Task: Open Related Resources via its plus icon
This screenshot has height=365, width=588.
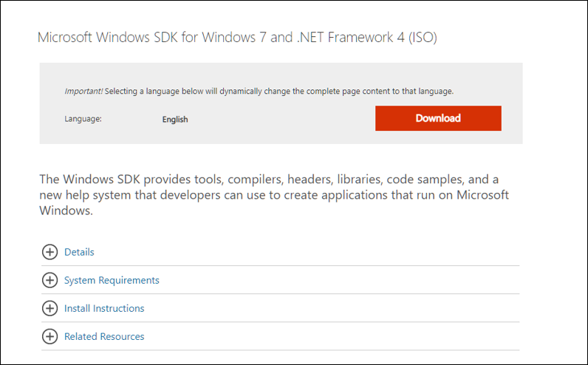Action: pos(49,336)
